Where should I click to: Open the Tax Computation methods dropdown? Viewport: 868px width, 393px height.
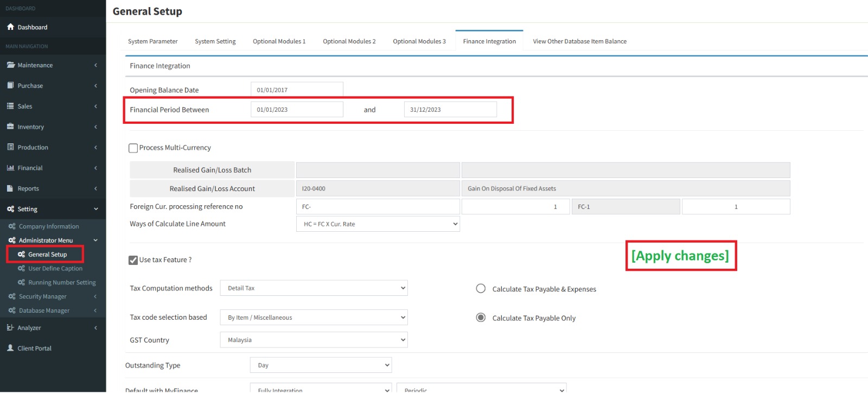tap(314, 288)
